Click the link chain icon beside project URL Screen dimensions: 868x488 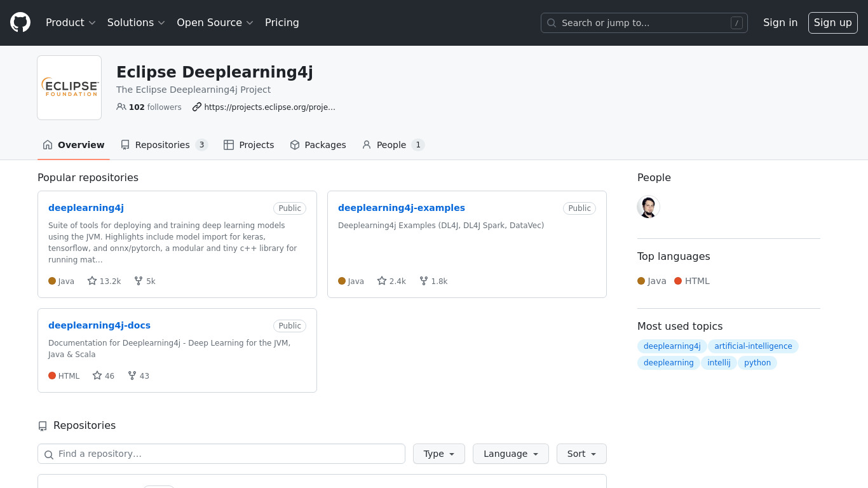[x=197, y=107]
